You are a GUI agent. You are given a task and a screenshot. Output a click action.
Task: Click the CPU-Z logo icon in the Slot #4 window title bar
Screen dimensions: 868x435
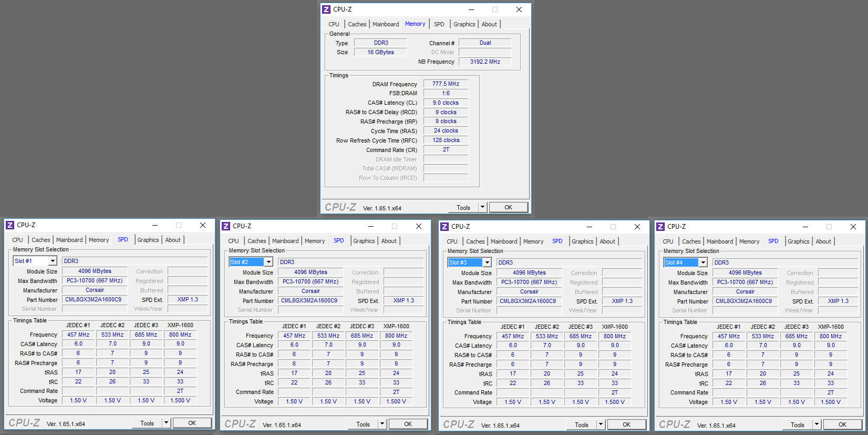[x=660, y=227]
